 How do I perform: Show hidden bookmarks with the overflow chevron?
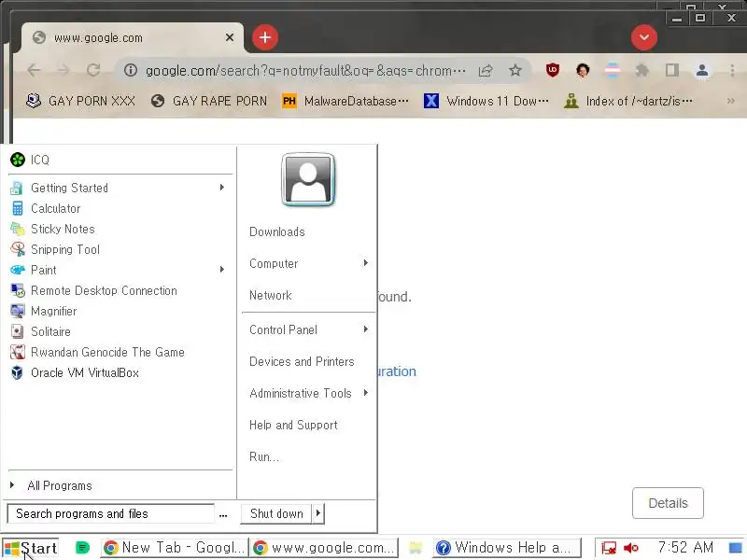731,101
